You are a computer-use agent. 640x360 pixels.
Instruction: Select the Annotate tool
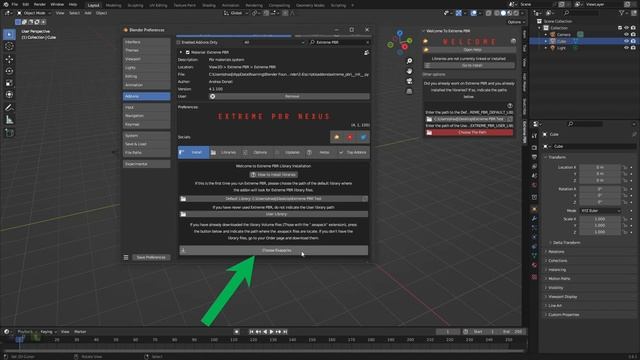[x=9, y=108]
